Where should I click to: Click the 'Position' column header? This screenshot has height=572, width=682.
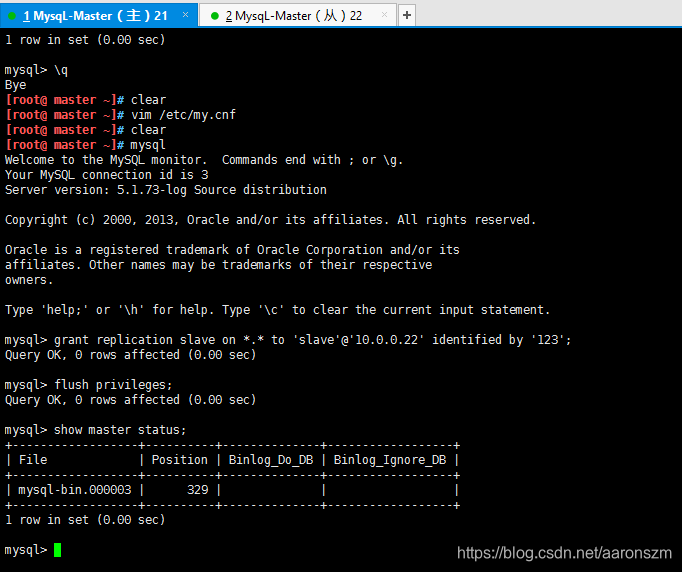pyautogui.click(x=179, y=460)
